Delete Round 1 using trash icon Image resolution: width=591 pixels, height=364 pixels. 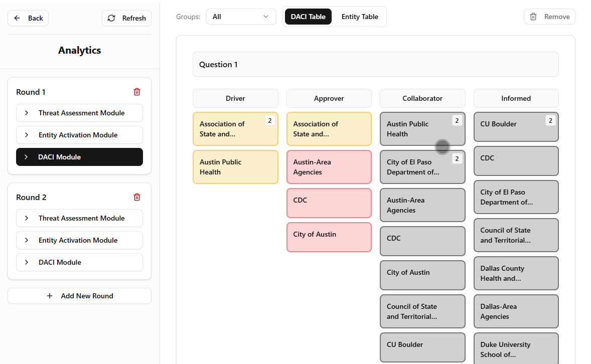[x=137, y=92]
